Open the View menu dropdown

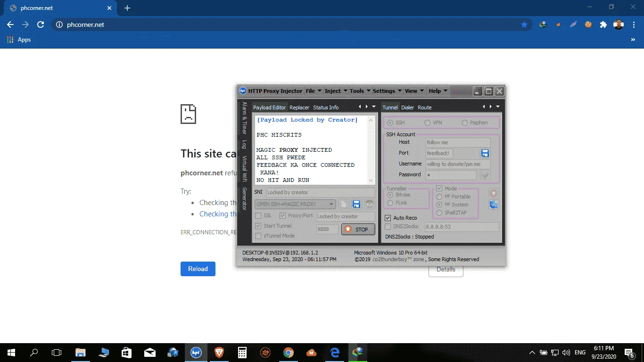(x=414, y=91)
